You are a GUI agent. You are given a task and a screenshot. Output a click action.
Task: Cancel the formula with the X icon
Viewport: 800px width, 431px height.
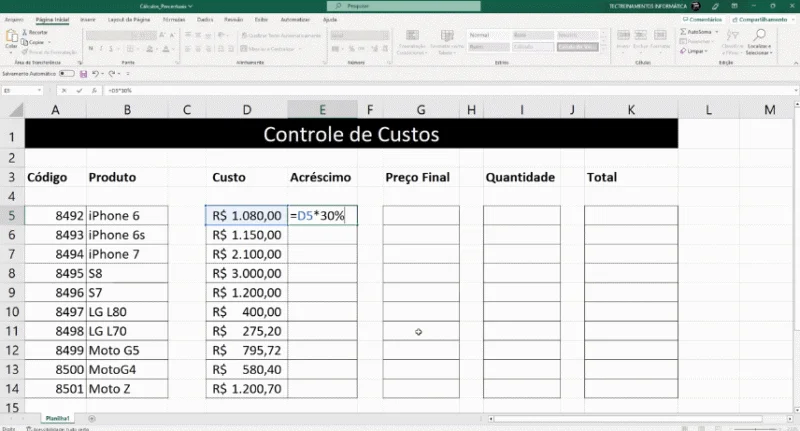[x=64, y=90]
